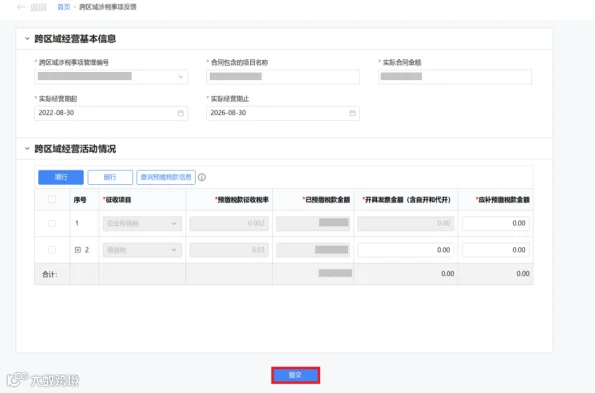This screenshot has height=393, width=595.
Task: Click the 预缴税款征收税率 column header
Action: [x=242, y=200]
